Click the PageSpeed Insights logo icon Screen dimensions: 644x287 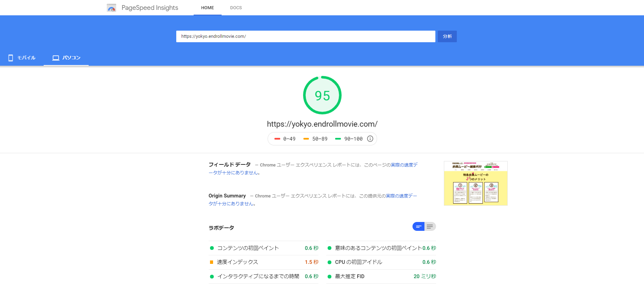[111, 7]
